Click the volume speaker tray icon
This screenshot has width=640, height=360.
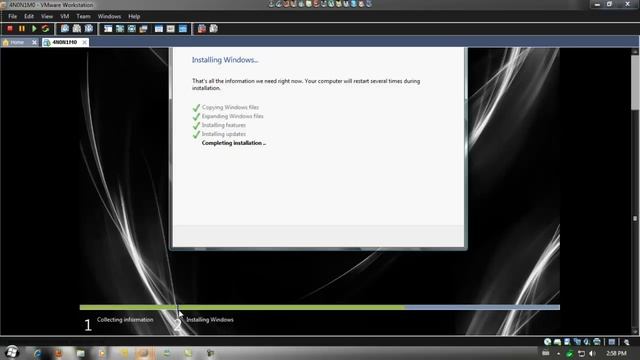593,353
